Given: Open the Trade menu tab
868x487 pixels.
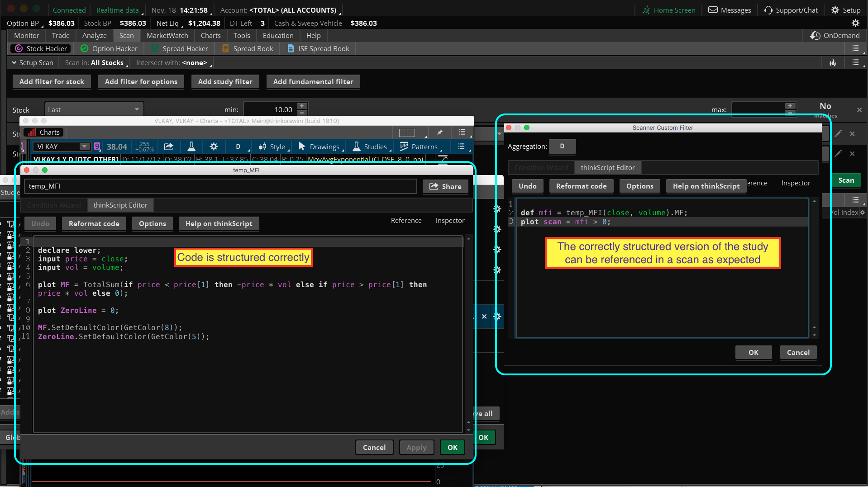Looking at the screenshot, I should click(x=61, y=35).
